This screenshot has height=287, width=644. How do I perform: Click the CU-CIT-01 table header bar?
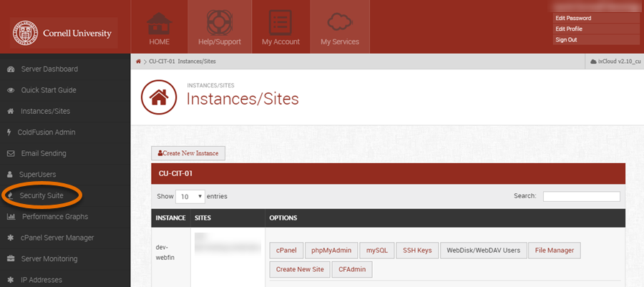click(388, 173)
